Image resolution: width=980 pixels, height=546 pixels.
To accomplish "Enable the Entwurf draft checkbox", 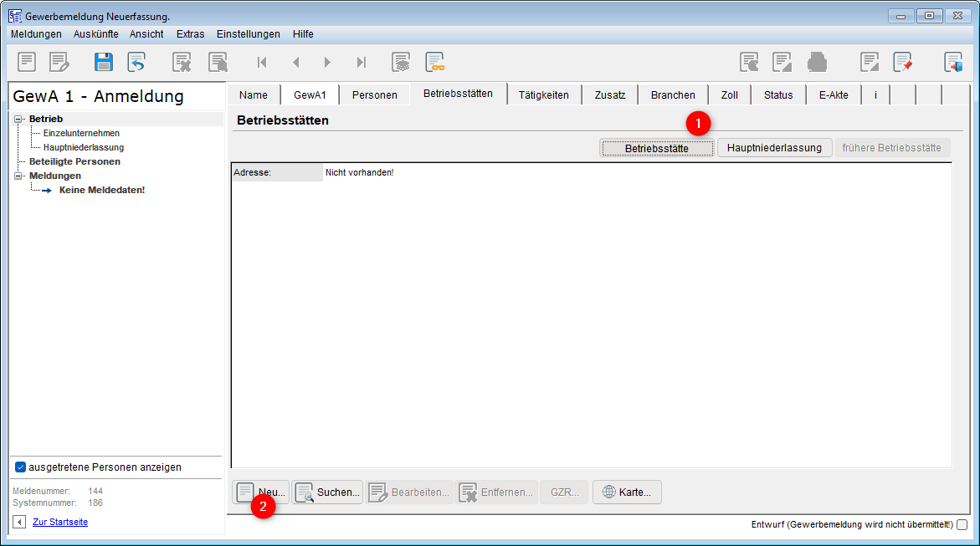I will click(x=962, y=525).
